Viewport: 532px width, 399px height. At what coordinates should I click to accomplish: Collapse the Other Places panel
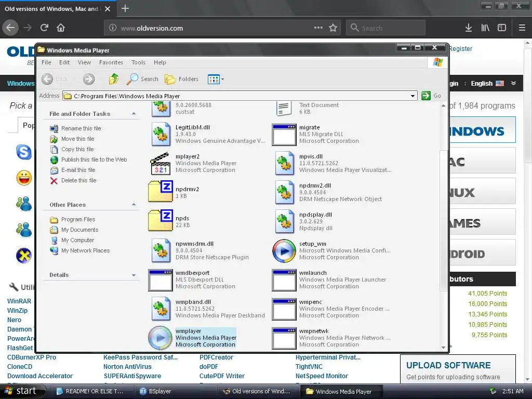[134, 205]
